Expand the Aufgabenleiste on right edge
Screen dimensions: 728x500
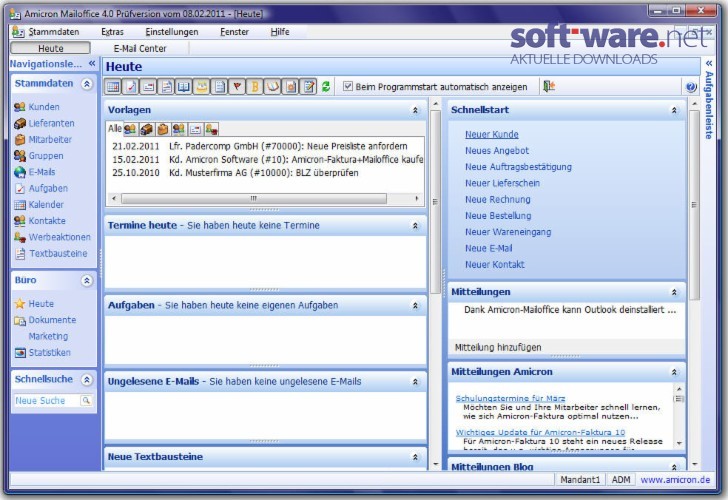tap(709, 63)
